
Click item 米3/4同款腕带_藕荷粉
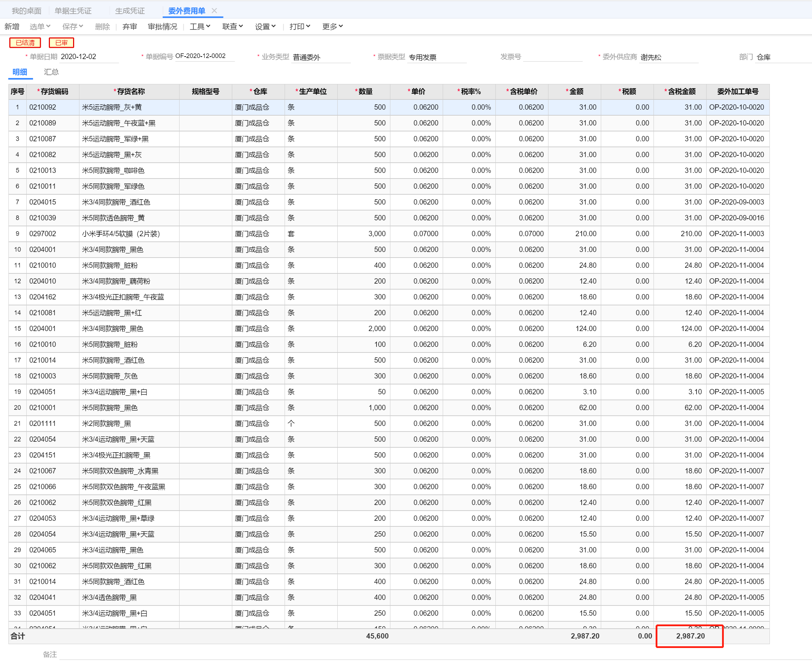coord(116,281)
